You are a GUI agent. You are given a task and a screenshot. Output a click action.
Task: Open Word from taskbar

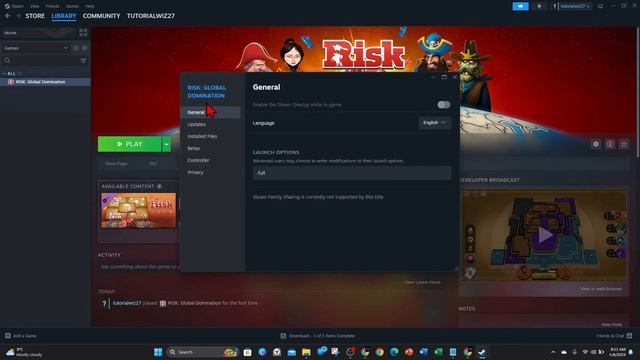(x=424, y=352)
